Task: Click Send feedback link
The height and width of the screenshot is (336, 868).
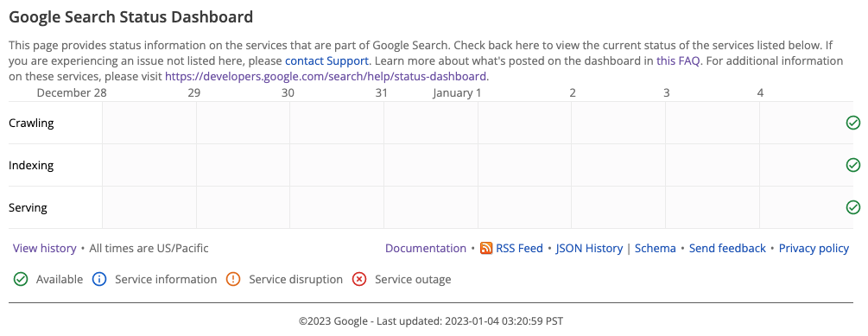Action: [x=727, y=248]
